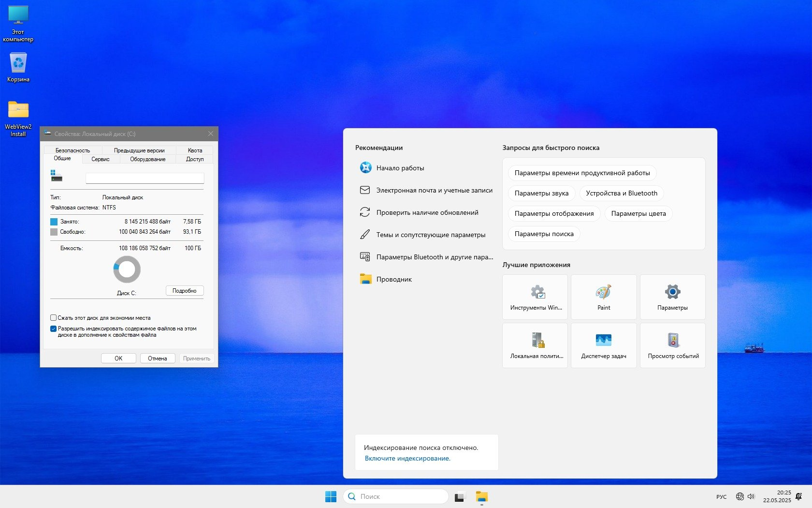Open Просмотр событий app tile
Image resolution: width=812 pixels, height=508 pixels.
[672, 345]
